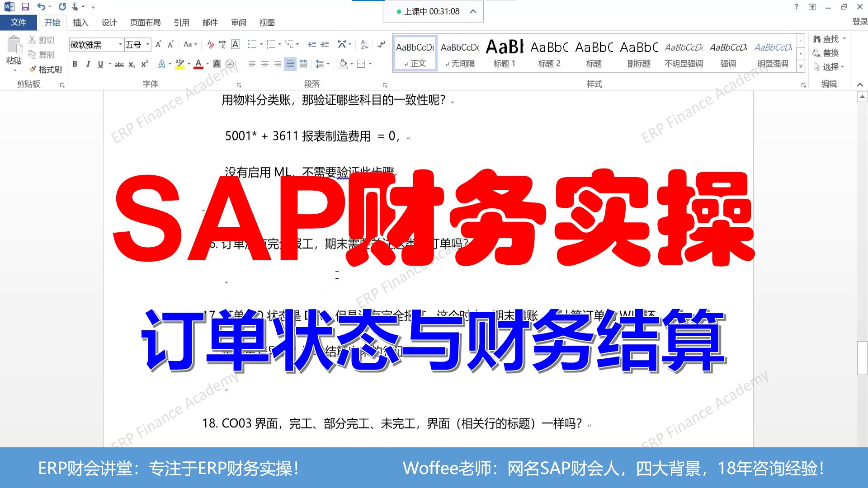Image resolution: width=868 pixels, height=488 pixels.
Task: Open the font dialog launcher
Action: click(x=239, y=85)
